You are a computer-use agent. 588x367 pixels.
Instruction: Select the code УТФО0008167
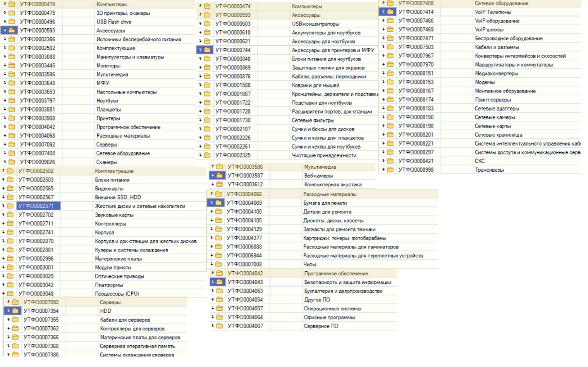pos(416,91)
